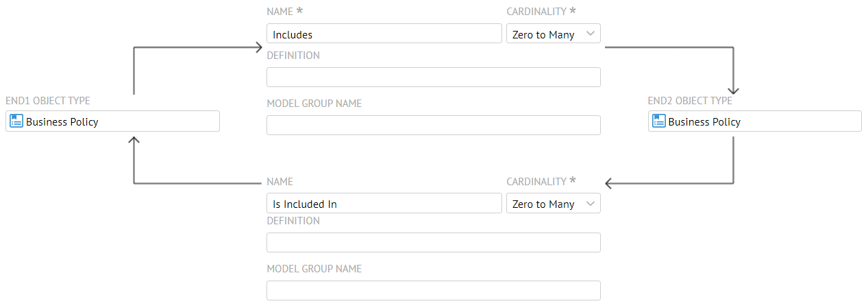Click the END1 OBJECT TYPE label
The image size is (868, 308).
[x=48, y=101]
